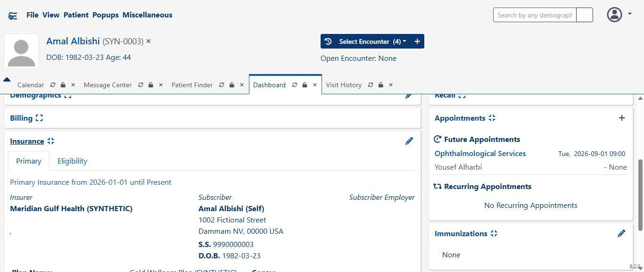Open the Miscellaneous menu
The image size is (644, 272).
(148, 15)
